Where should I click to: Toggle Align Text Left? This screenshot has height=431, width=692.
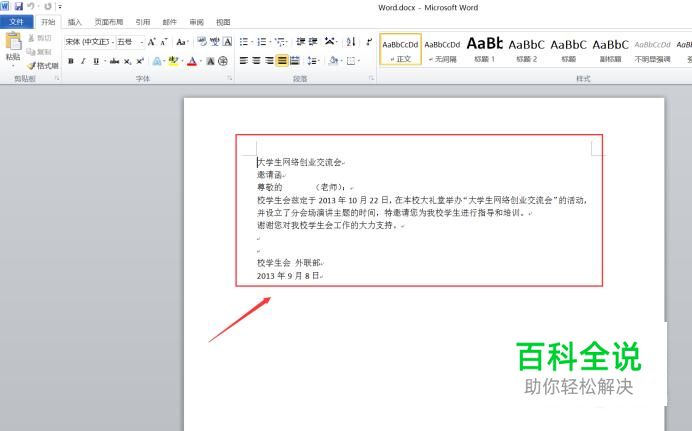[x=244, y=61]
